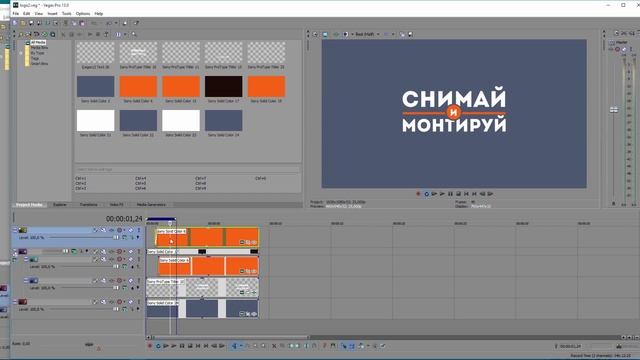640x360 pixels.
Task: Select the Envelope Edit tool below the timeline
Action: click(x=247, y=346)
